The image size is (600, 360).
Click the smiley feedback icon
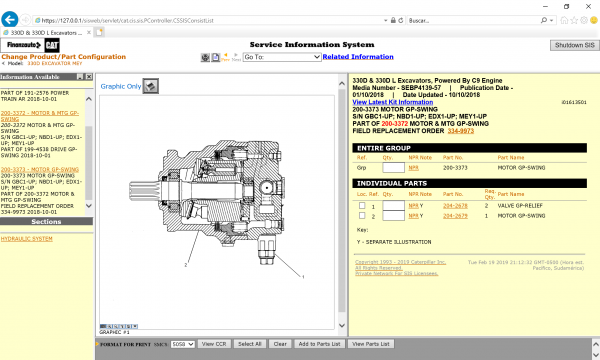594,20
